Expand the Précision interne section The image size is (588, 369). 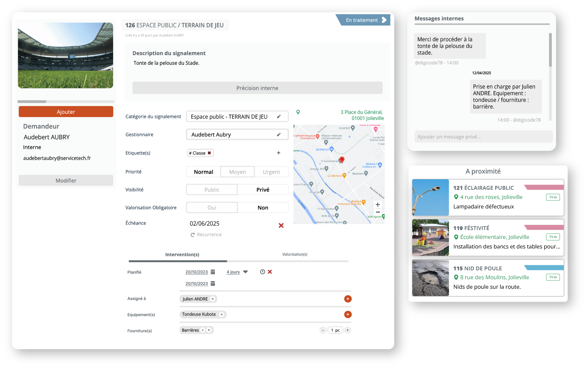(x=257, y=88)
